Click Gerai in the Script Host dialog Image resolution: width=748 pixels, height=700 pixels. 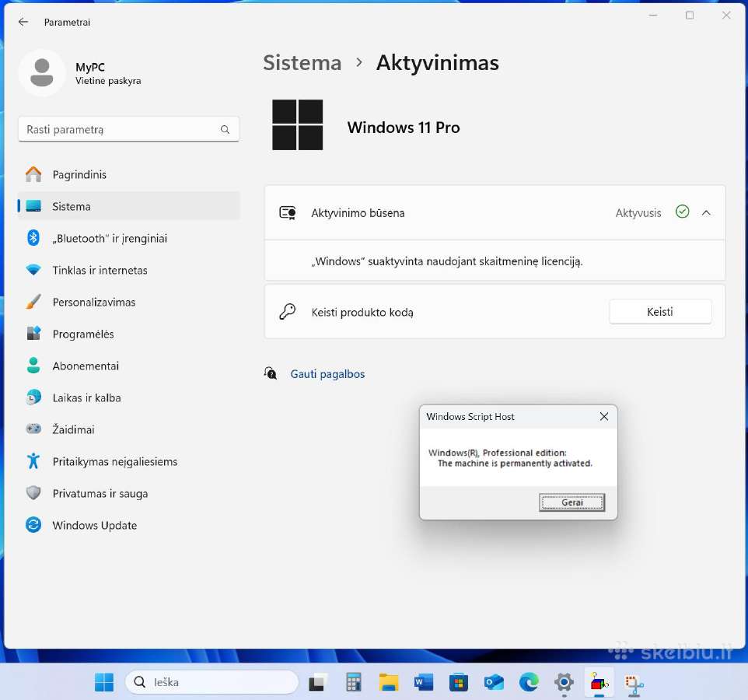pos(572,502)
